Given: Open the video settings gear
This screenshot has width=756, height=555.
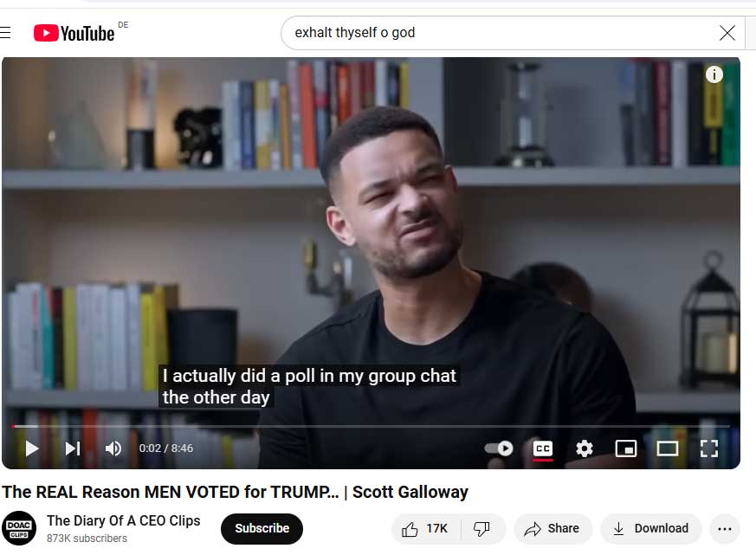Looking at the screenshot, I should 585,449.
